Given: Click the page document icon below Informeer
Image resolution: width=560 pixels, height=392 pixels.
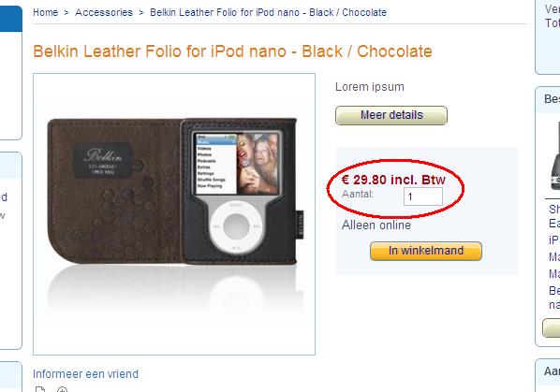Looking at the screenshot, I should 40,389.
